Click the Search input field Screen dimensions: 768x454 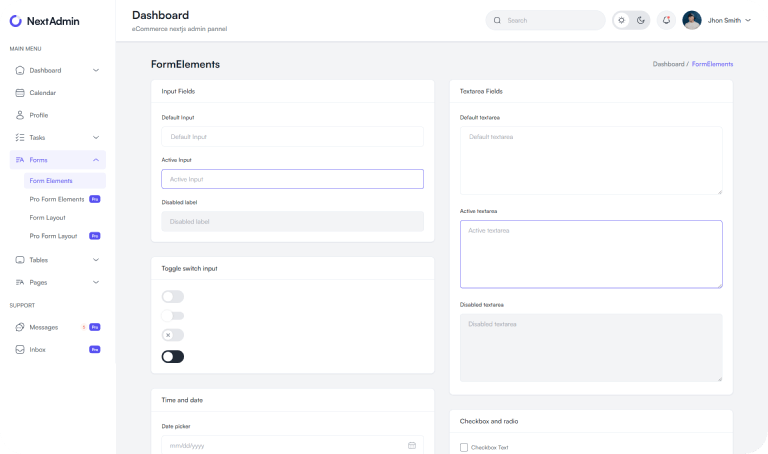coord(550,20)
